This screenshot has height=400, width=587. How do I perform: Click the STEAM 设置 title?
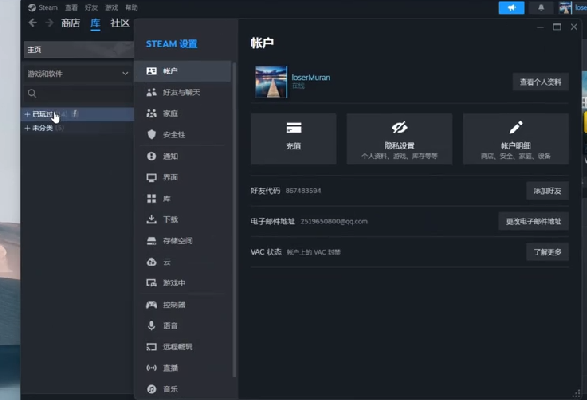pos(171,44)
